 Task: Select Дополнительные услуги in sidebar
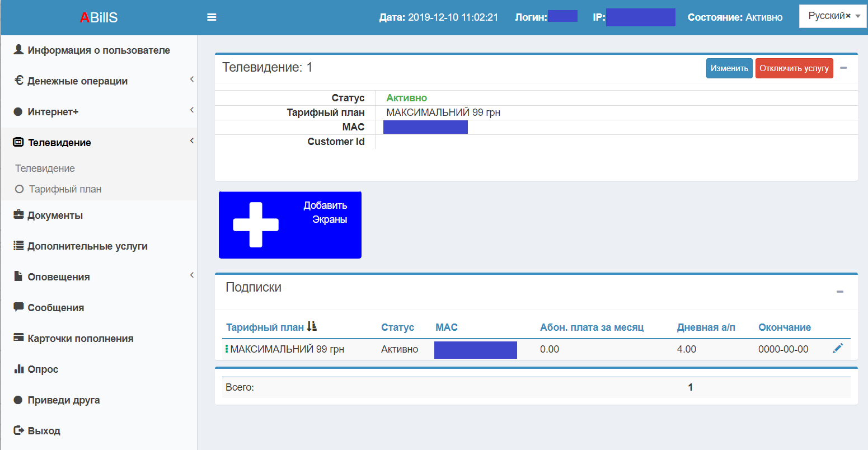pyautogui.click(x=87, y=246)
